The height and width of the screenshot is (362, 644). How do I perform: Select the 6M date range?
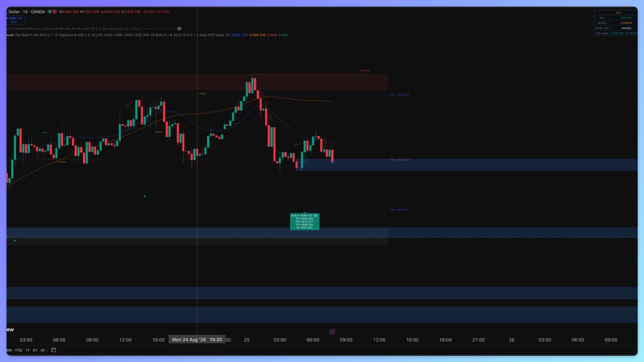[x=9, y=350]
